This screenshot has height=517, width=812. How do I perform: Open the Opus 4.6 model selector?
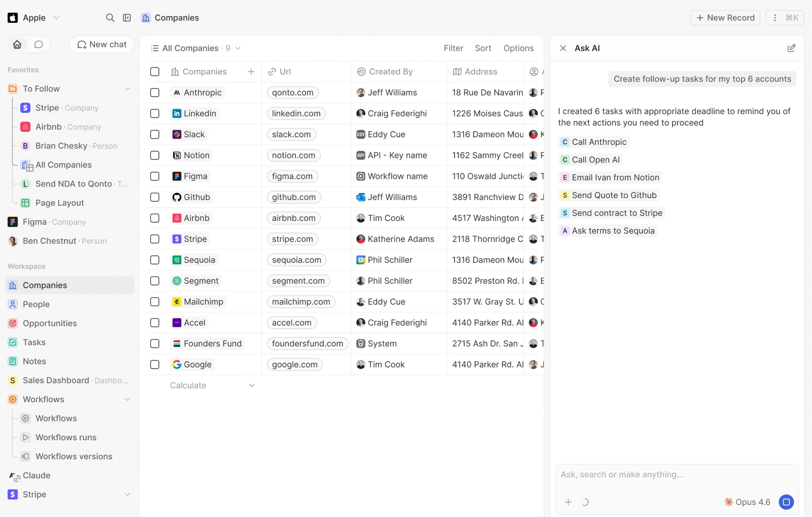click(x=747, y=502)
